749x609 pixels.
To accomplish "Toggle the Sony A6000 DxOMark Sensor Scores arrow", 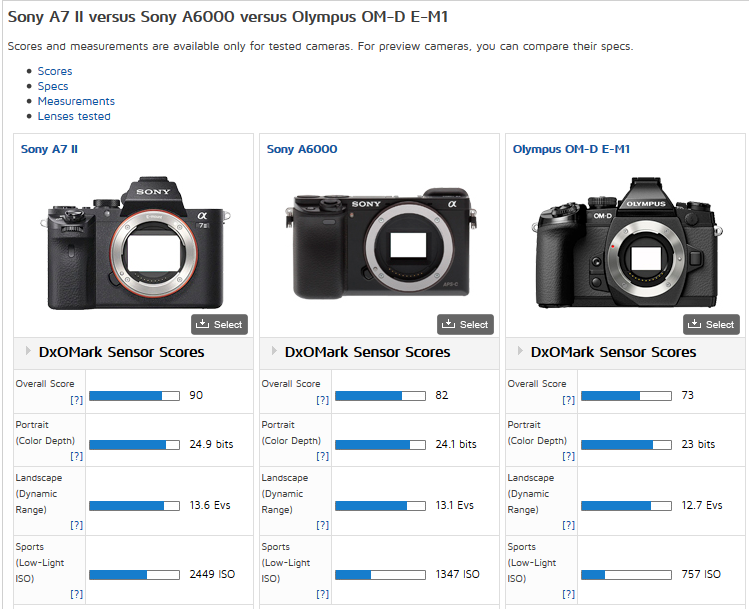I will pos(273,352).
